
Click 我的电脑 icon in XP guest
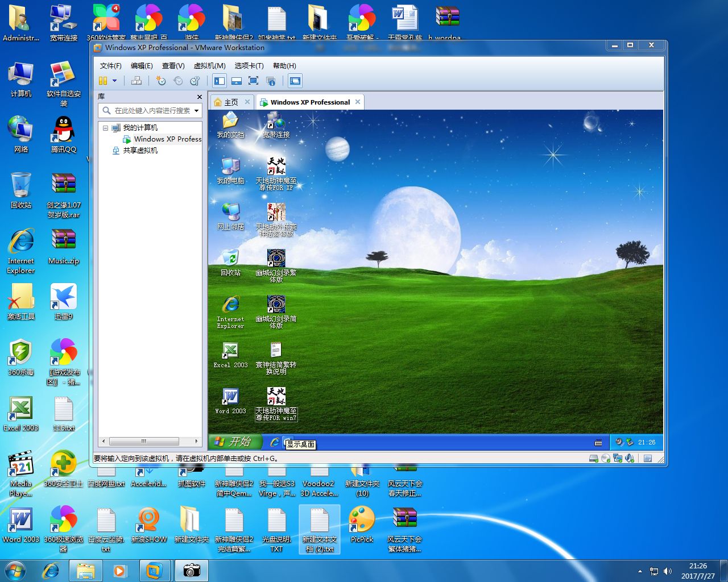tap(230, 171)
